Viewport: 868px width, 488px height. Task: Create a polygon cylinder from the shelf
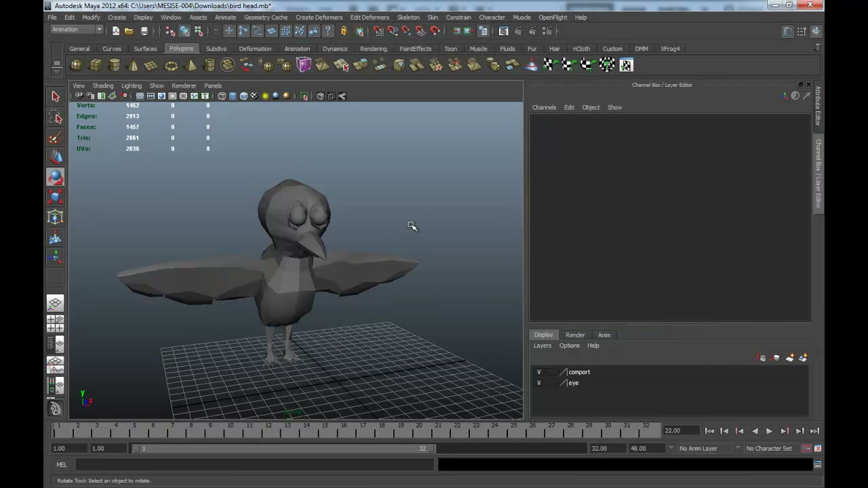(115, 65)
